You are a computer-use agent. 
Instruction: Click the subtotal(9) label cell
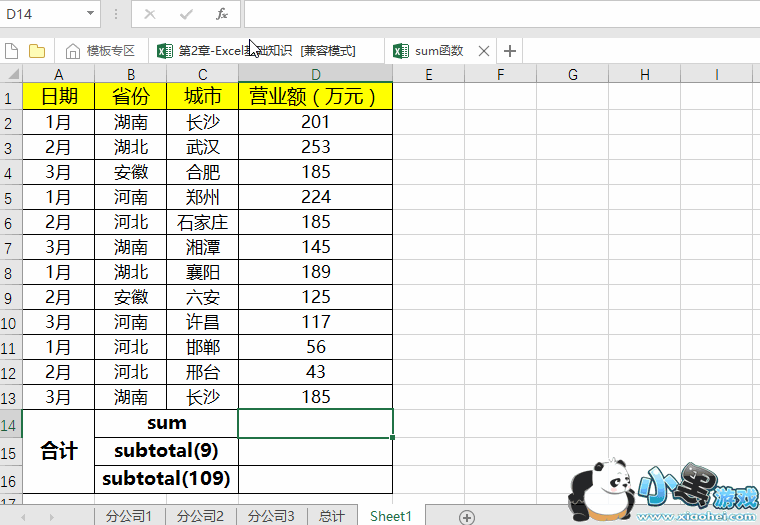[166, 451]
